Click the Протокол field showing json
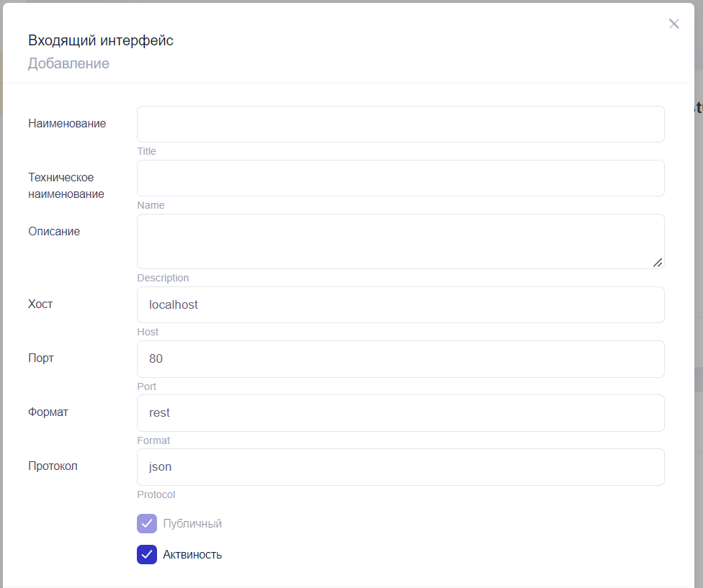 pos(400,467)
